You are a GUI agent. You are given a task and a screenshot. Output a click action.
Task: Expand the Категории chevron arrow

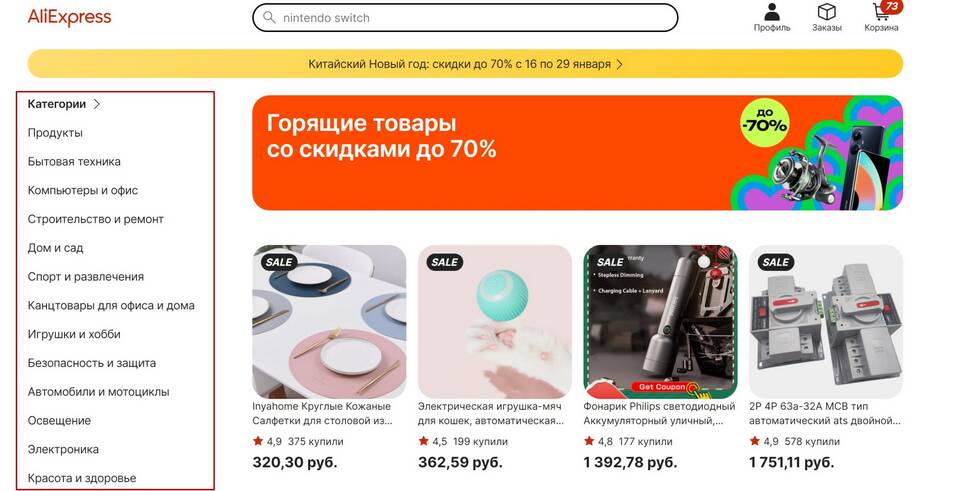[97, 104]
